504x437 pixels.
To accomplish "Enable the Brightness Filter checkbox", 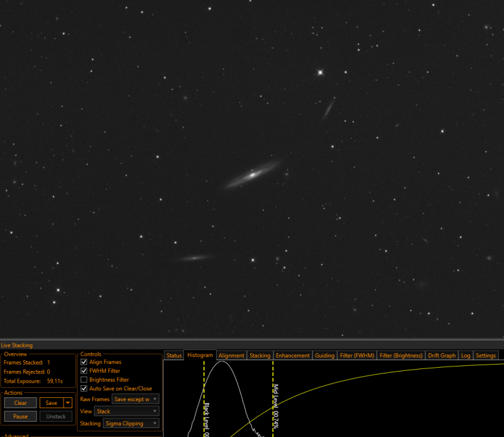I will pyautogui.click(x=84, y=380).
